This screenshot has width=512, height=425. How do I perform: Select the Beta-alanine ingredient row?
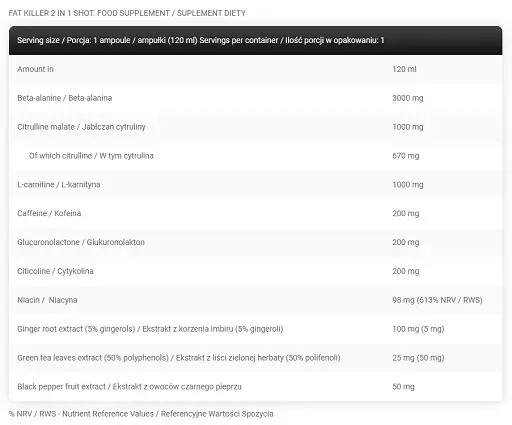256,98
